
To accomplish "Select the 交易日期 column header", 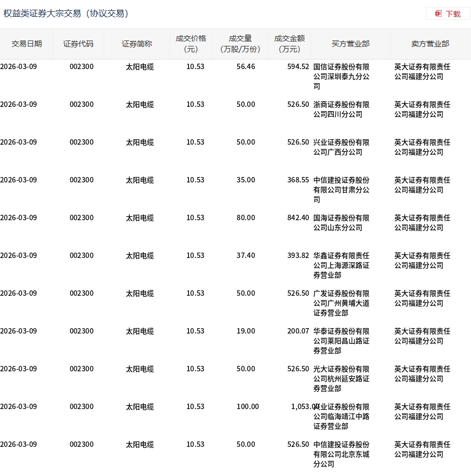I will tap(26, 44).
